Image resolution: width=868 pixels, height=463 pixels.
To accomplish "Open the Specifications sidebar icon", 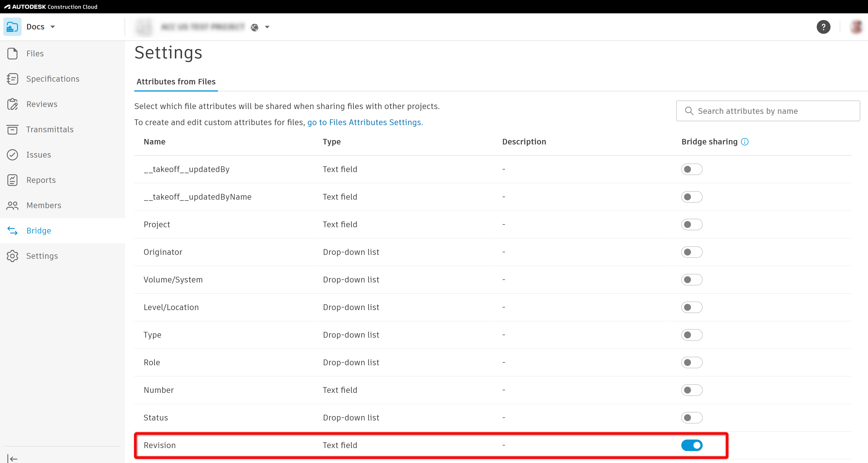I will (12, 79).
